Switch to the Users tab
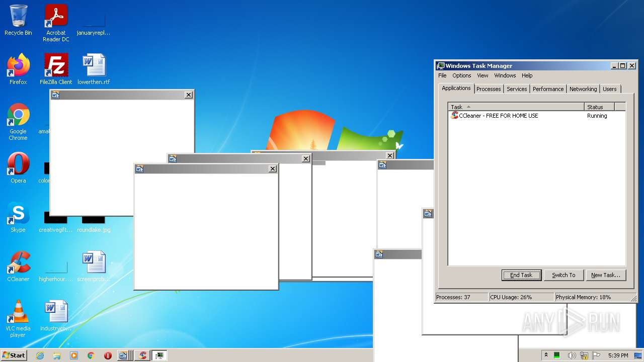The image size is (644, 362). click(609, 89)
